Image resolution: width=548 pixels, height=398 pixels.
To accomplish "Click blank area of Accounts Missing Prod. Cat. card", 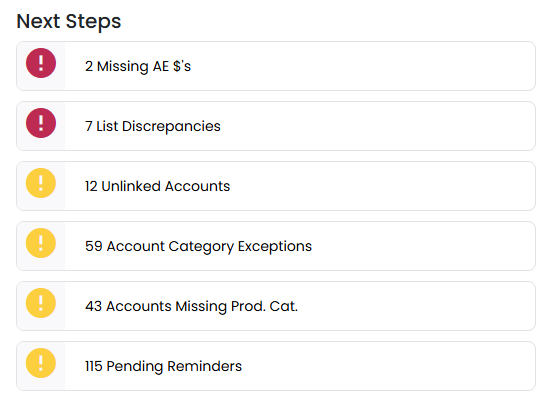I will click(x=416, y=306).
